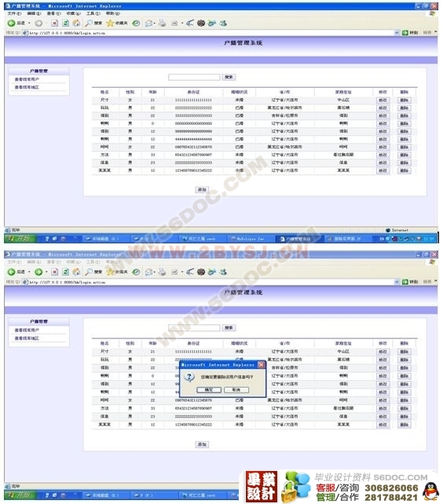Click Search magnifier in upper browser toolbar
443x504 pixels.
[89, 23]
